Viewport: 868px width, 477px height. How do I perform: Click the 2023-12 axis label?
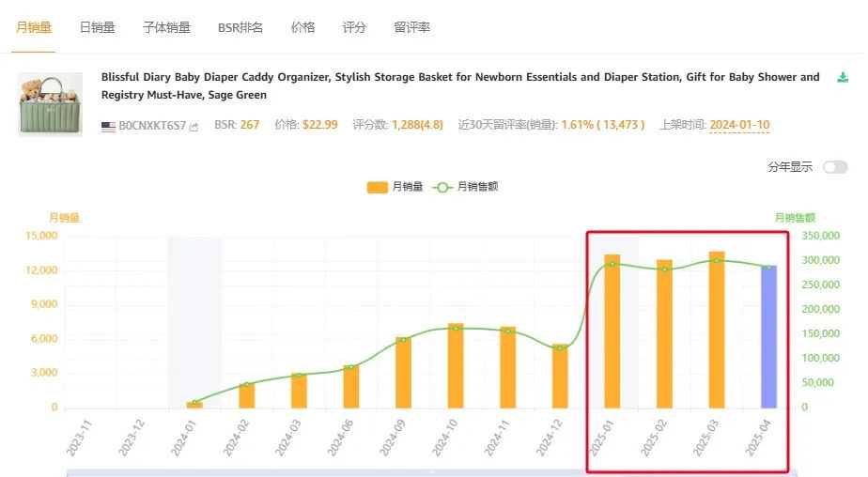(132, 438)
